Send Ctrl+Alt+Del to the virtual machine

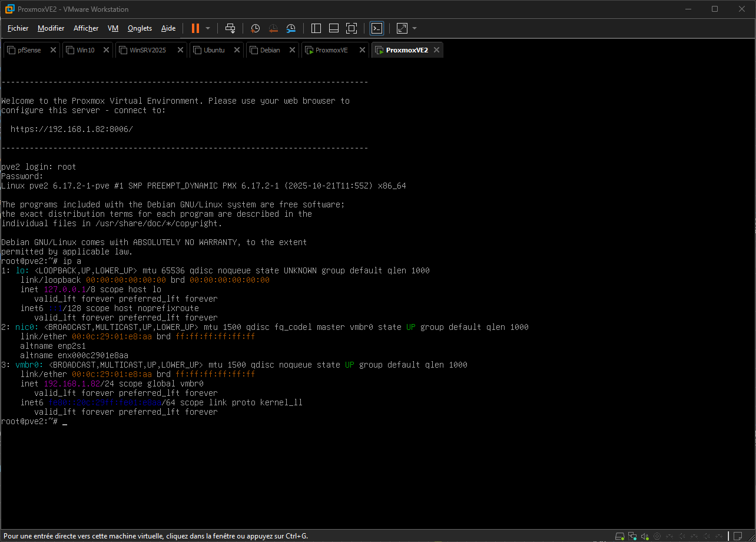[x=230, y=28]
